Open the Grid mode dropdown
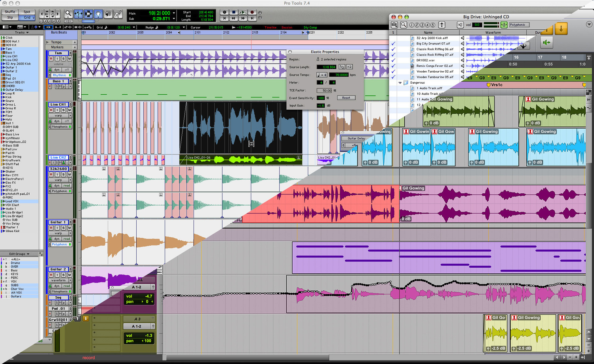Image resolution: width=594 pixels, height=364 pixels. click(32, 17)
